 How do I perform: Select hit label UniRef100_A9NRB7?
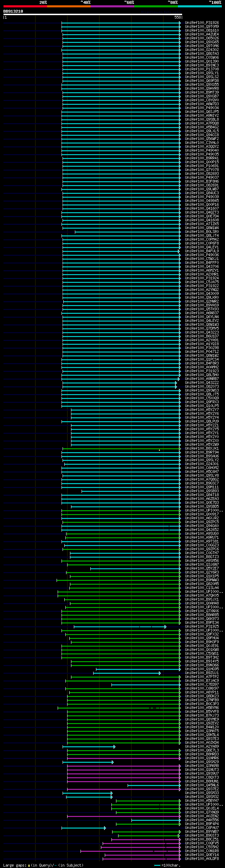point(202,379)
